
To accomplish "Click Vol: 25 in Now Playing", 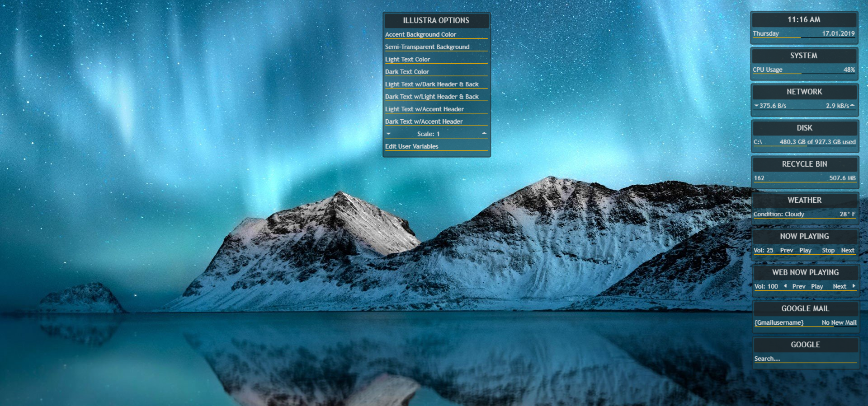I will tap(764, 250).
